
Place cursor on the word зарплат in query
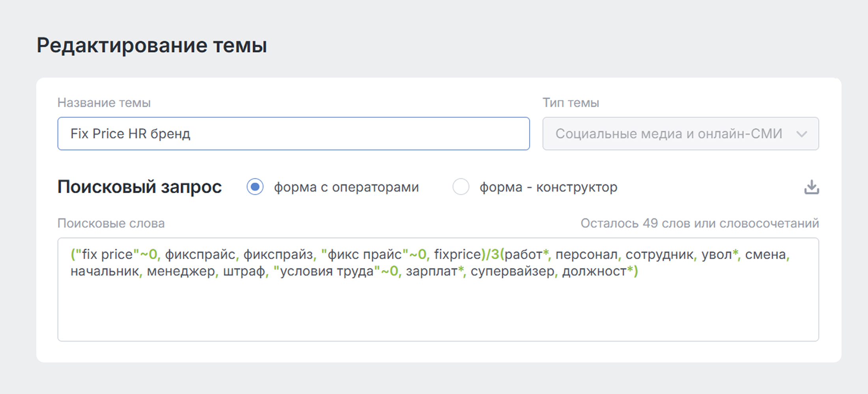pyautogui.click(x=431, y=272)
